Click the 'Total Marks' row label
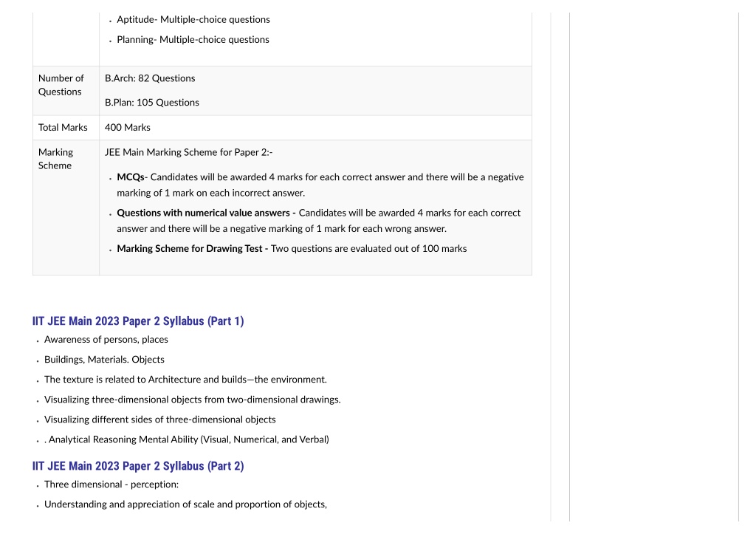 (x=63, y=127)
